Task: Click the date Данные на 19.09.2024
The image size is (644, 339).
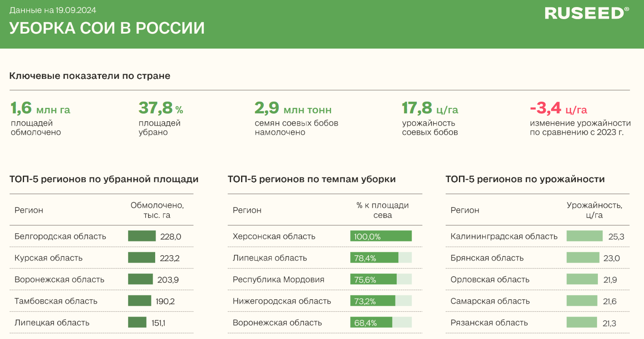Action: 53,10
